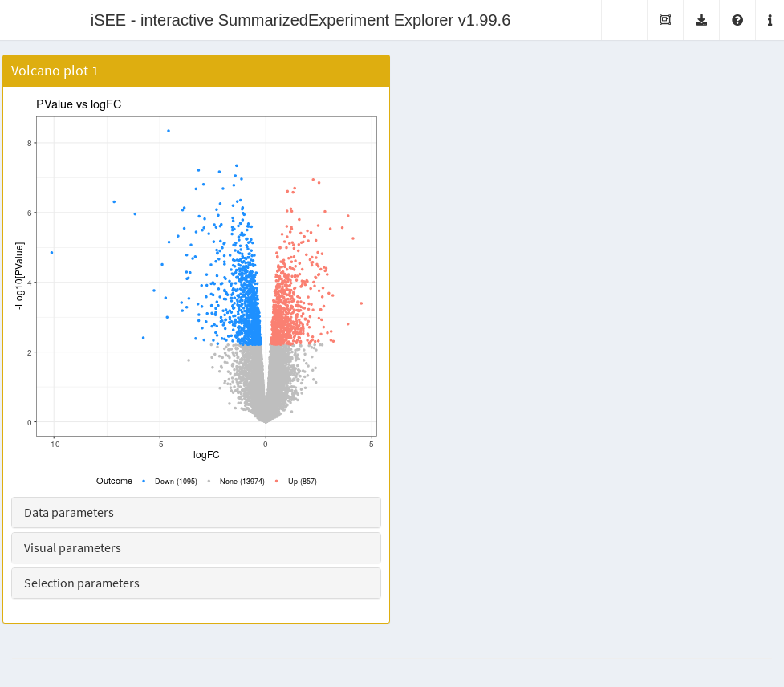Click the logFC x-axis label
784x687 pixels.
206,455
